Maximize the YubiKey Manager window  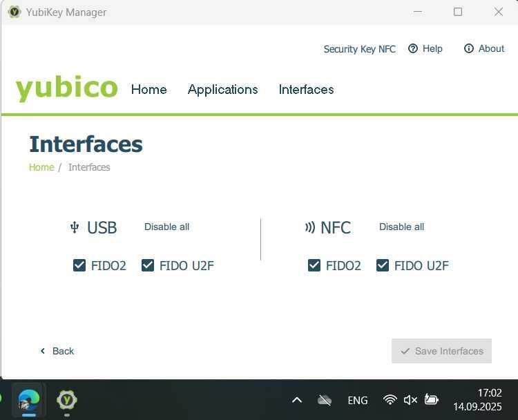(x=458, y=12)
